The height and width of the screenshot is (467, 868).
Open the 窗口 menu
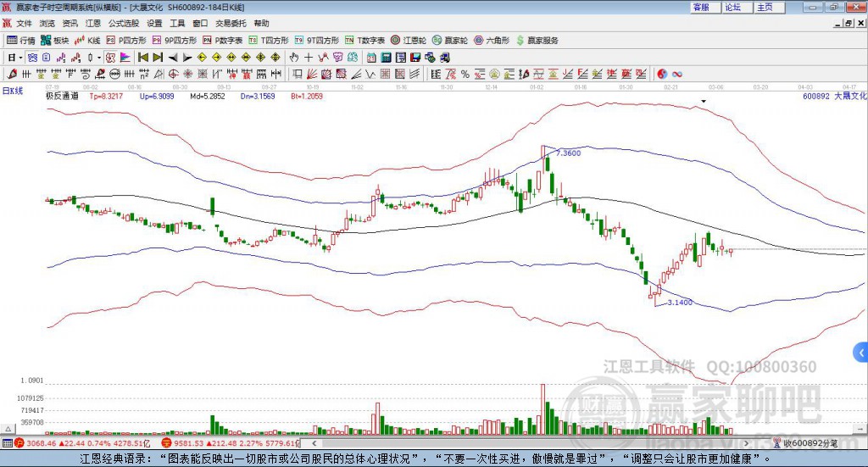[x=200, y=23]
